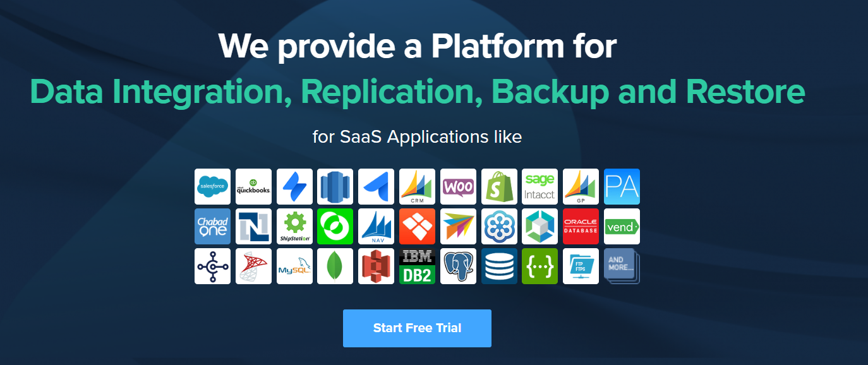Select the green curly braces JSON icon
The height and width of the screenshot is (365, 868).
tap(539, 266)
